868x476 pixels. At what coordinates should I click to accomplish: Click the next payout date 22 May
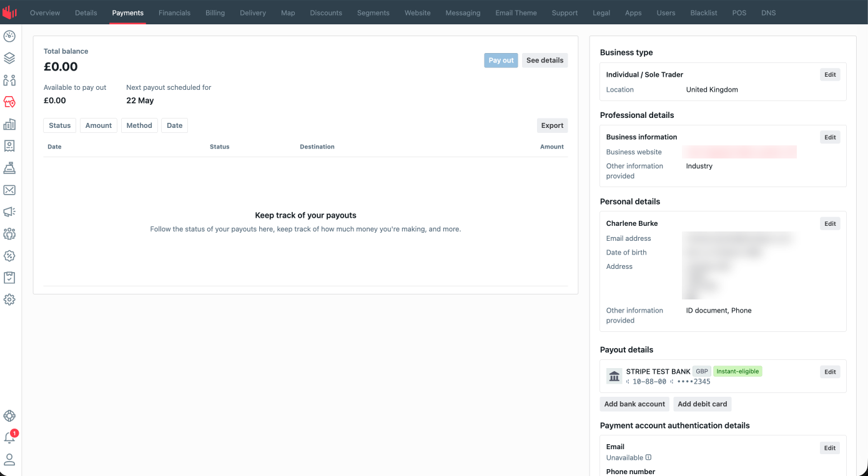(140, 100)
